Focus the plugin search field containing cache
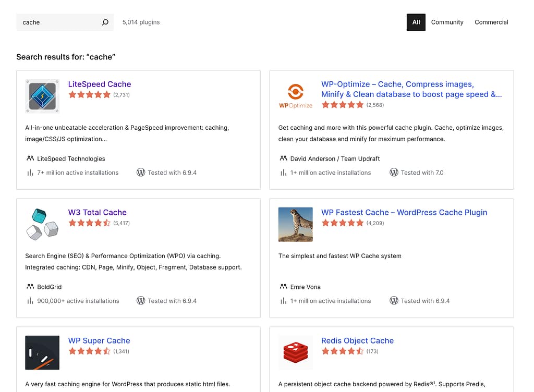The image size is (534, 392). click(x=65, y=22)
